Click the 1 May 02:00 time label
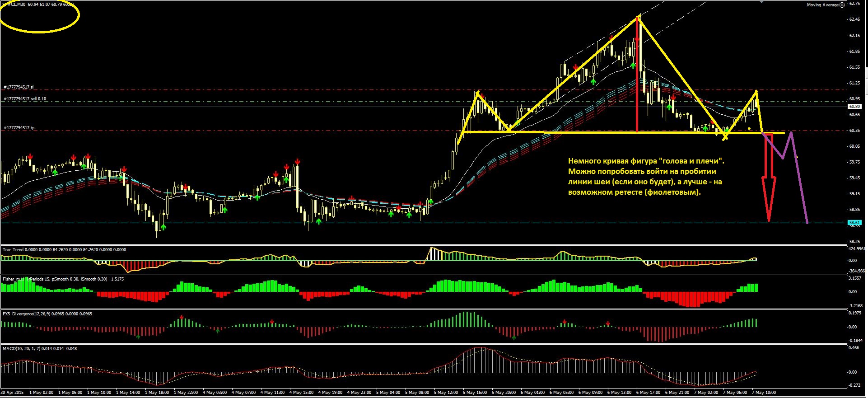 pos(41,393)
